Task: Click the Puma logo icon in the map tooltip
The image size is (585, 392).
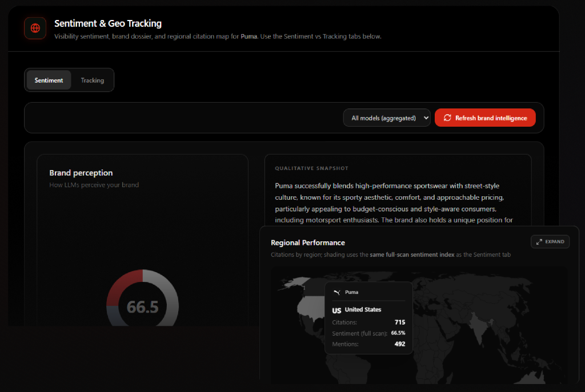Action: pos(337,292)
